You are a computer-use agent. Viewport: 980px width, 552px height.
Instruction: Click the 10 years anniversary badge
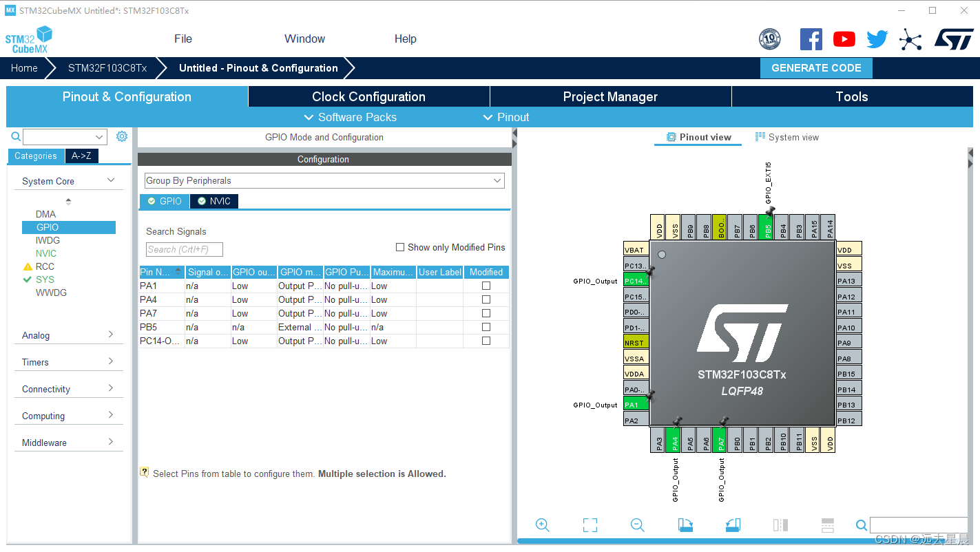pos(770,39)
